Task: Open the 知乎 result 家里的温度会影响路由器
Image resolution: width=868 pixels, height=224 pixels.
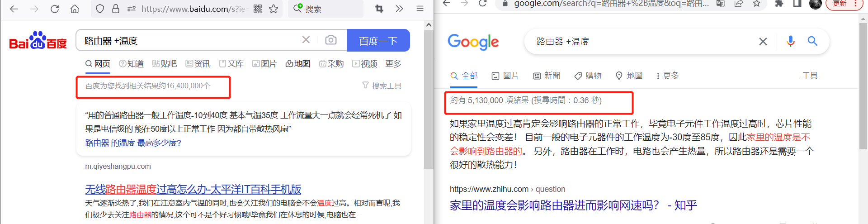Action: point(573,205)
